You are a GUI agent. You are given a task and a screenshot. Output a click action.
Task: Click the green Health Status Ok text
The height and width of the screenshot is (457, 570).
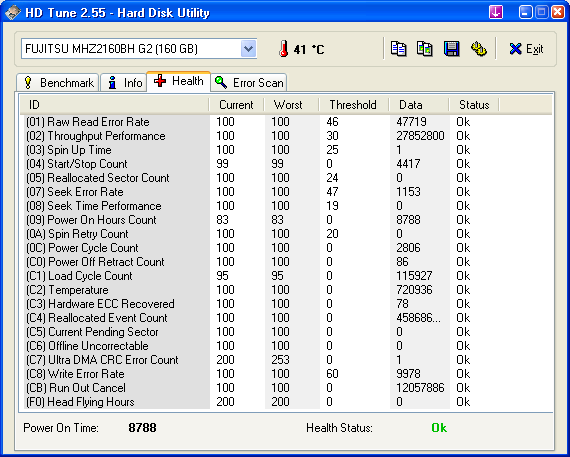[439, 428]
